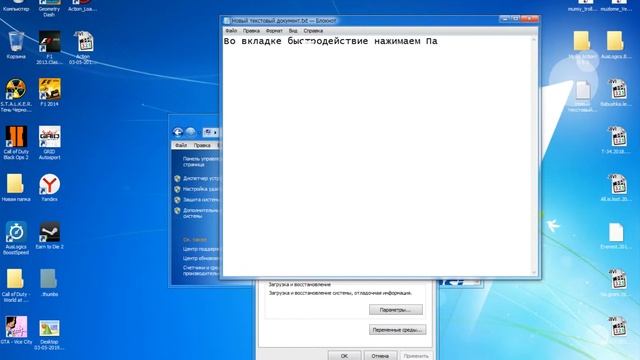Select the text document icon beside Babushka
Image resolution: width=640 pixels, height=360 pixels.
point(582,95)
